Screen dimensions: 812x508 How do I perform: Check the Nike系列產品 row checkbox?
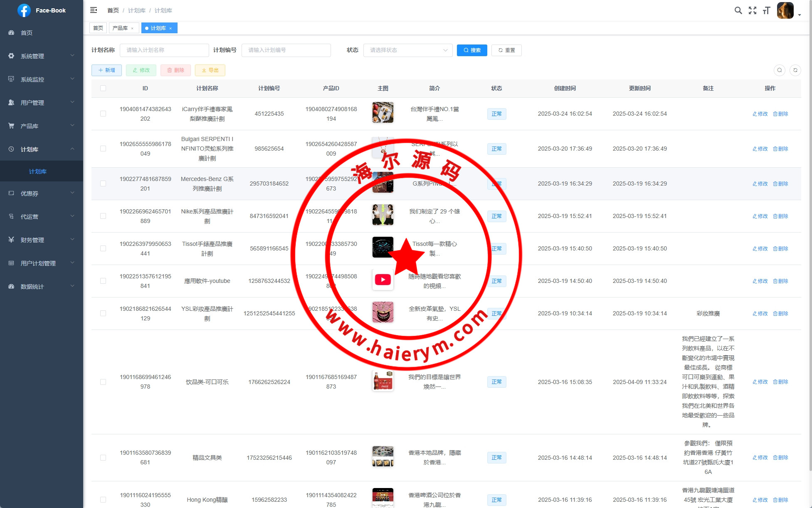103,216
